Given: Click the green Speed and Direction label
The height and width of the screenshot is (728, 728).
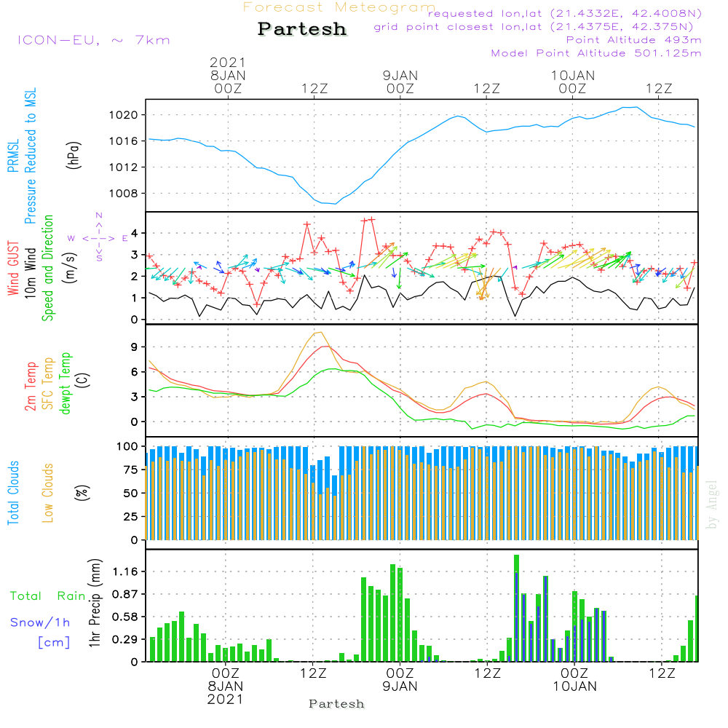Looking at the screenshot, I should pos(48,267).
